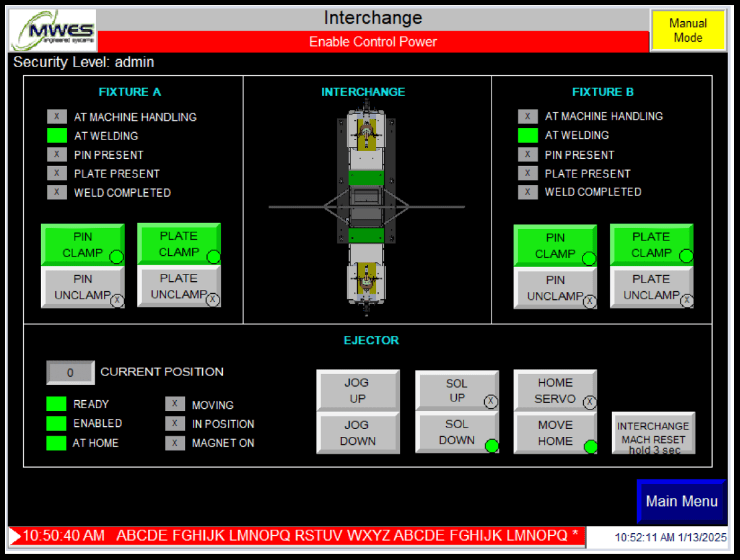
Task: Click the PIN PRESENT status indicator for Fixture B
Action: (x=528, y=154)
